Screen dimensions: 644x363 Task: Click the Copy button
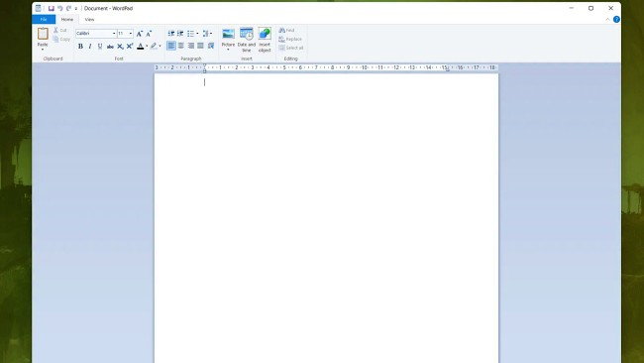61,39
